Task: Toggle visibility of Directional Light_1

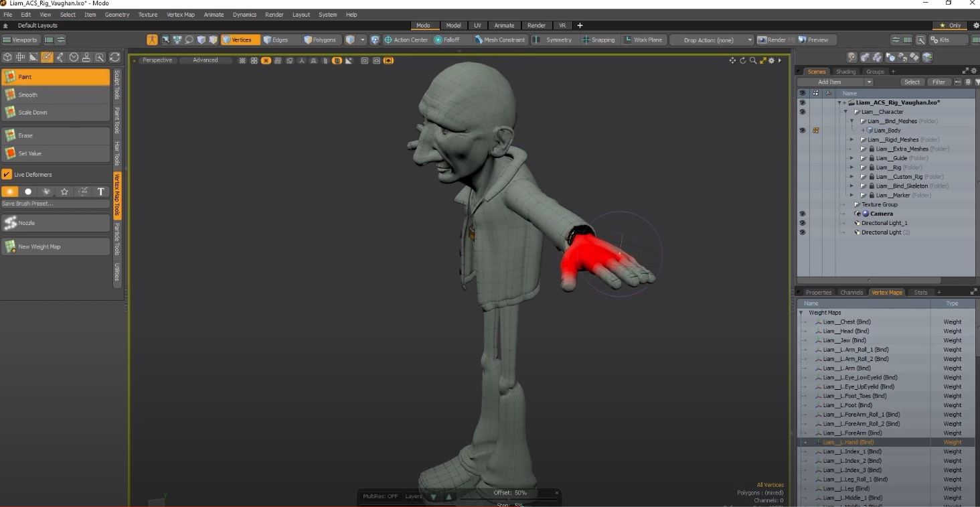Action: click(802, 223)
